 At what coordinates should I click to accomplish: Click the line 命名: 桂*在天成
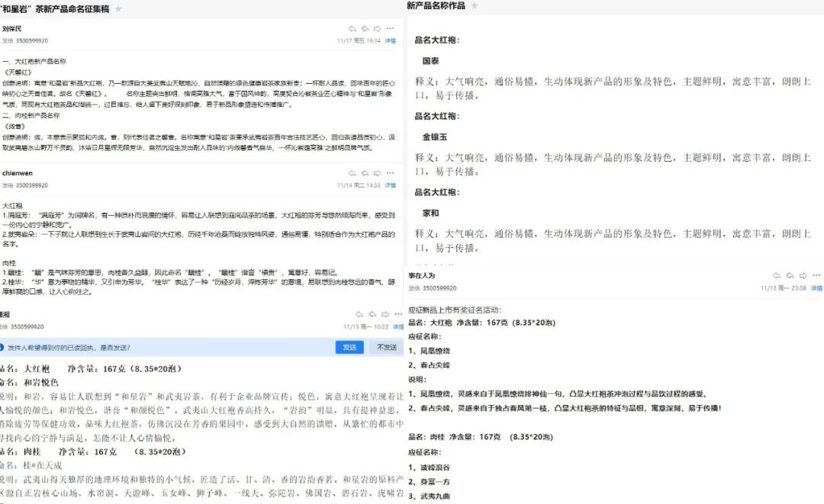tap(31, 466)
